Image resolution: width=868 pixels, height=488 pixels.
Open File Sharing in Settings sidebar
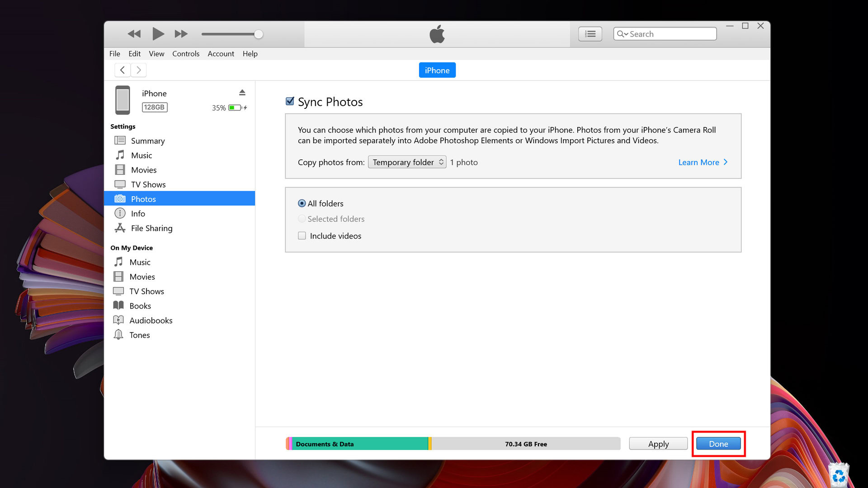(151, 228)
